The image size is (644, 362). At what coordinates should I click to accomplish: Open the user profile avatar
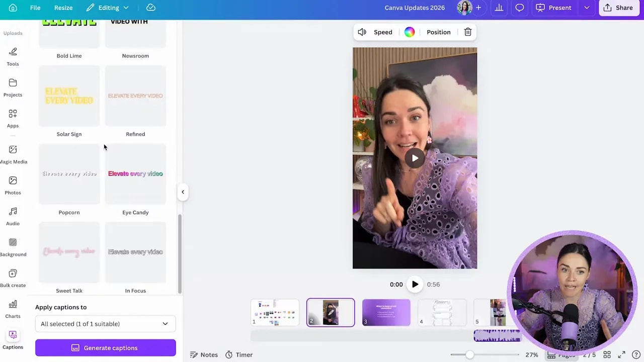[464, 8]
